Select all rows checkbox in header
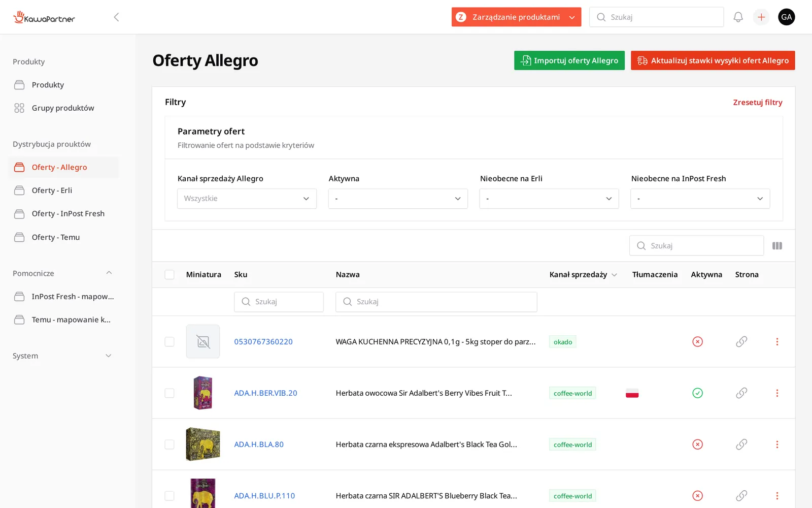The height and width of the screenshot is (508, 812). coord(170,275)
